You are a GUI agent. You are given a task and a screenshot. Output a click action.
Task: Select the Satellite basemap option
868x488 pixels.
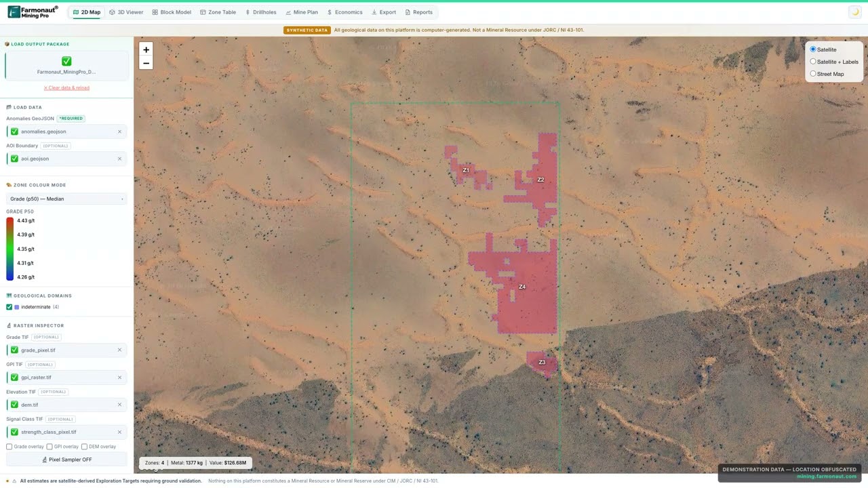[x=813, y=49]
